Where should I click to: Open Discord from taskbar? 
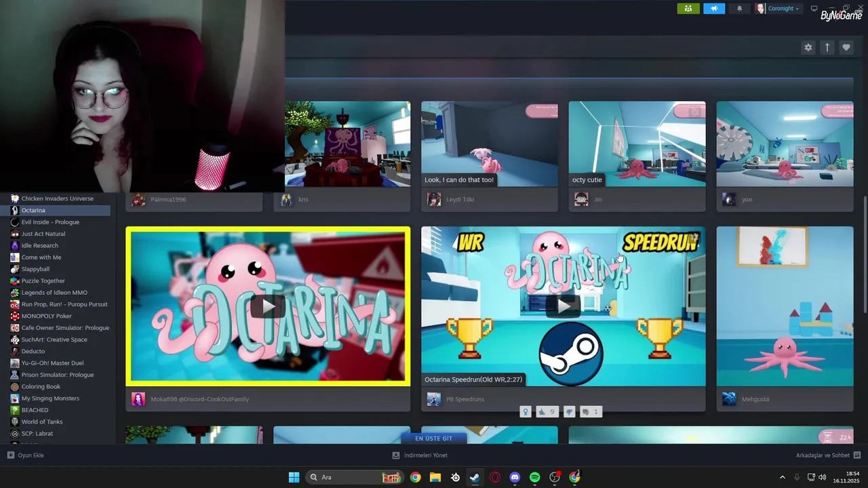pos(515,477)
